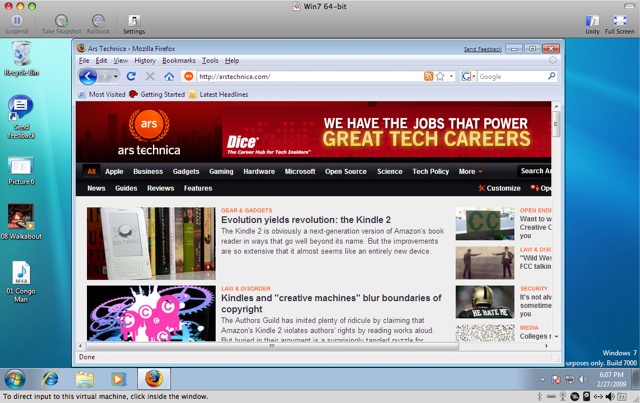Open the Reviews subsection
The height and width of the screenshot is (403, 640).
click(160, 188)
